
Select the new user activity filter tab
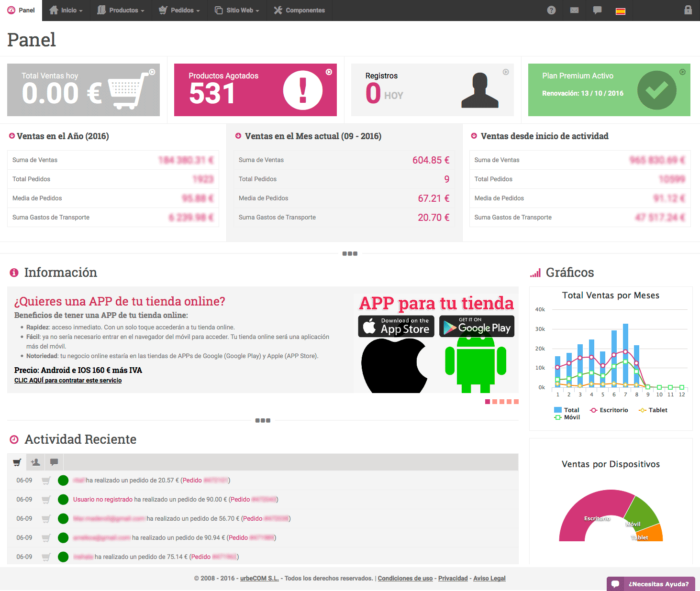pyautogui.click(x=35, y=462)
